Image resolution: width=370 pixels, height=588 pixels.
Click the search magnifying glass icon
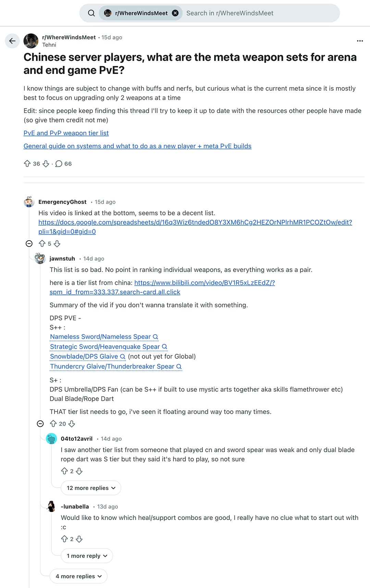point(91,13)
